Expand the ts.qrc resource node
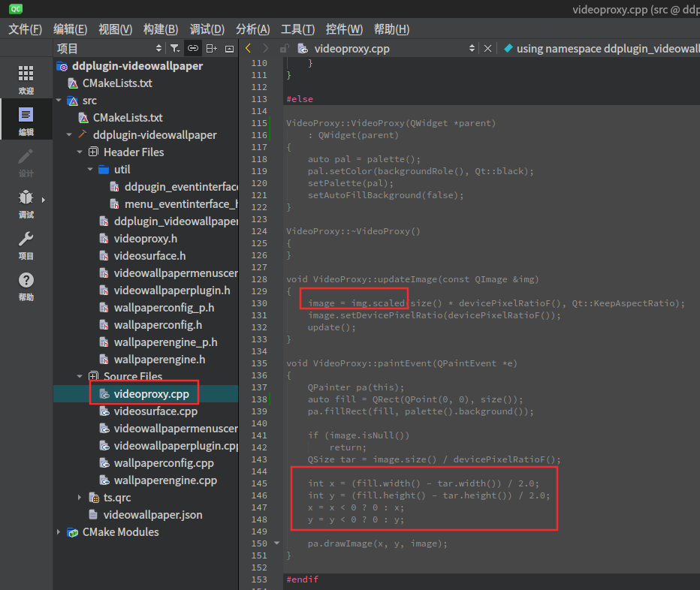700x590 pixels. click(x=80, y=497)
